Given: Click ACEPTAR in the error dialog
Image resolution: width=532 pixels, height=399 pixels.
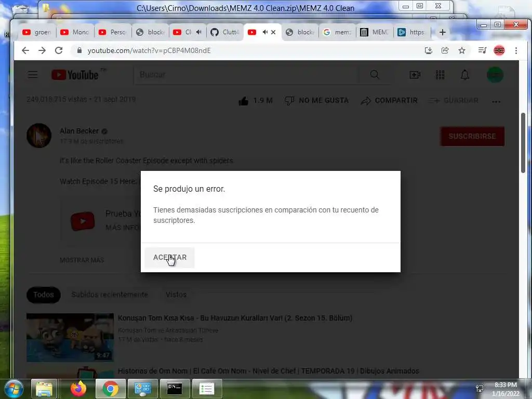Looking at the screenshot, I should (x=170, y=258).
